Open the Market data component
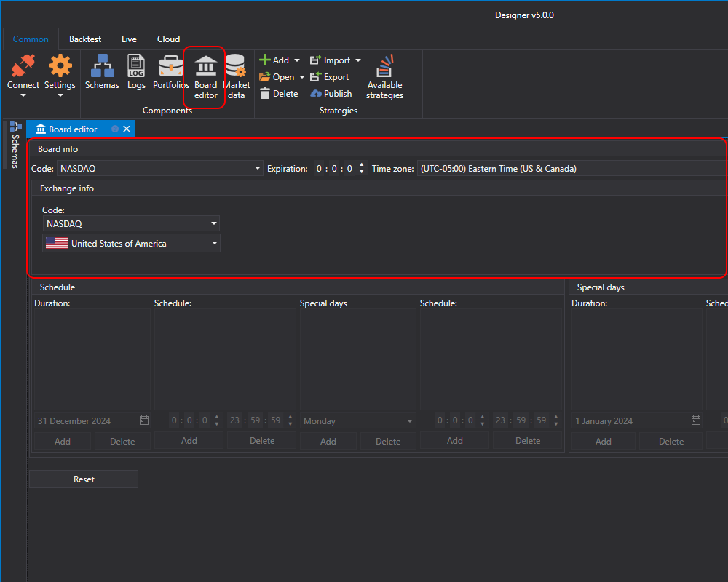 236,77
